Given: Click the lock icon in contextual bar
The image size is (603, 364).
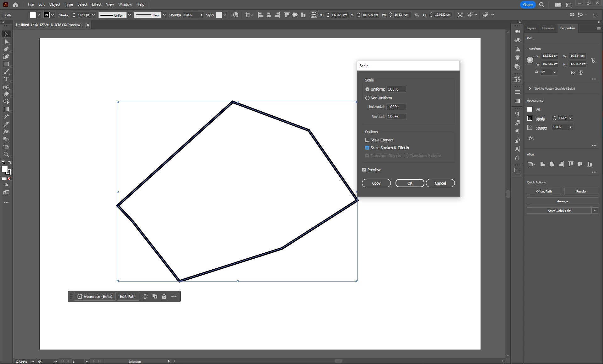Looking at the screenshot, I should tap(164, 296).
